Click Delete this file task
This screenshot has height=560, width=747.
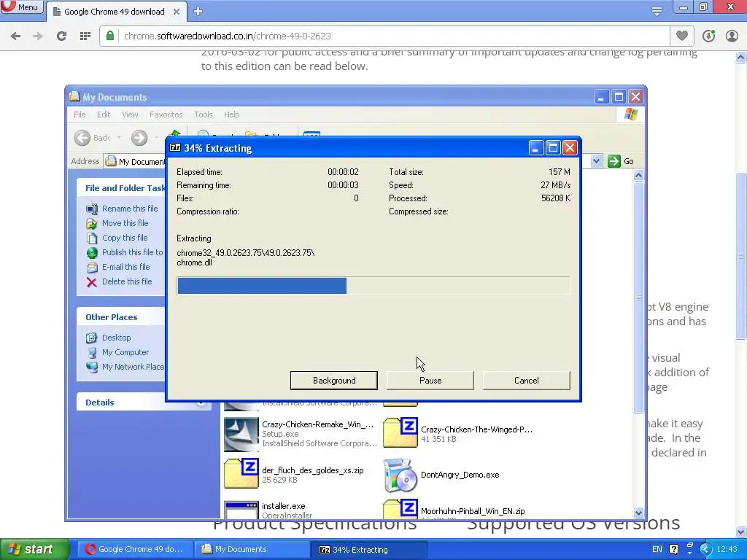[x=127, y=281]
